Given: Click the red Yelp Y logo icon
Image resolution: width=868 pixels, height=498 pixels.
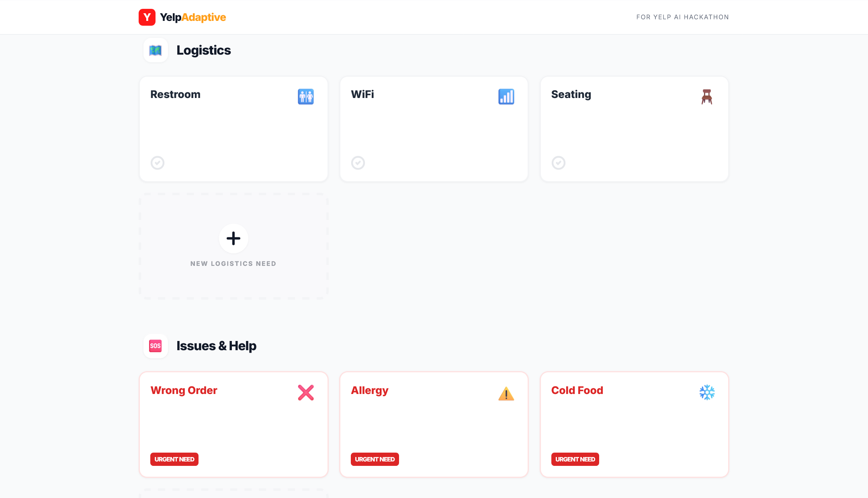Looking at the screenshot, I should pyautogui.click(x=147, y=17).
